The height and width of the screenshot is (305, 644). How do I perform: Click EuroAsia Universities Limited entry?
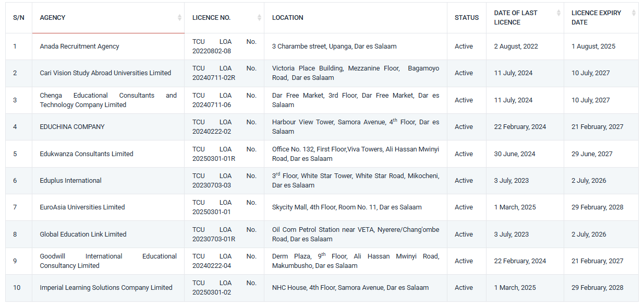pyautogui.click(x=82, y=207)
